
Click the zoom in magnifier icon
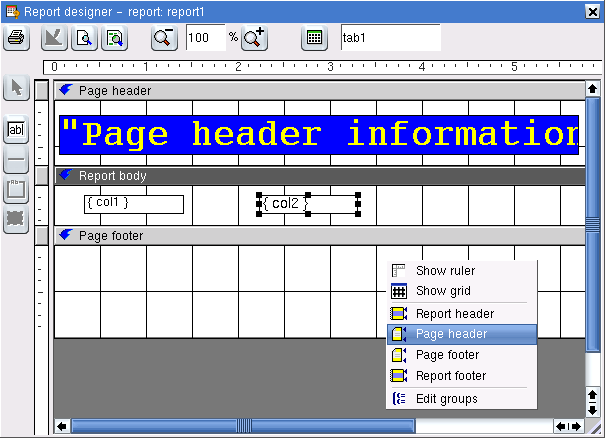(254, 38)
